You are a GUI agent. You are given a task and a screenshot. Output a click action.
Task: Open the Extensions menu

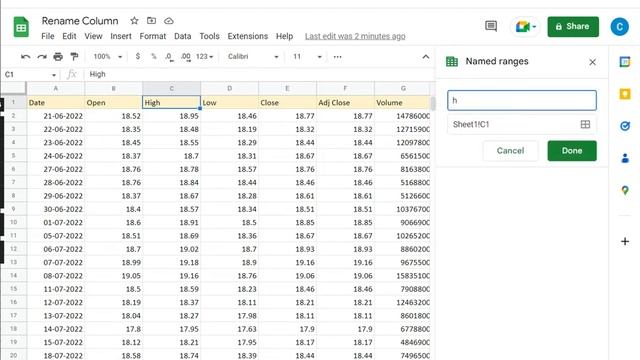point(247,36)
